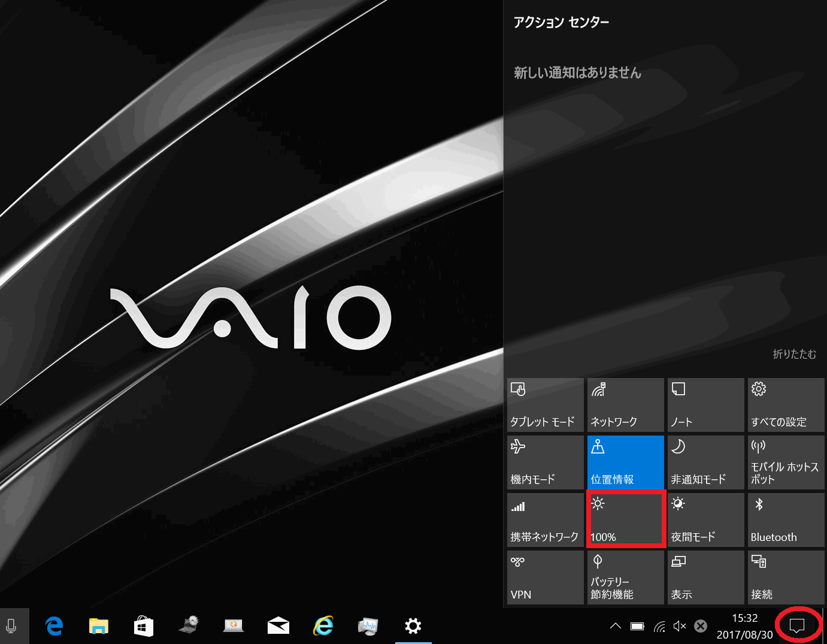Image resolution: width=827 pixels, height=644 pixels.
Task: Click the circled X tray icon
Action: (x=701, y=626)
